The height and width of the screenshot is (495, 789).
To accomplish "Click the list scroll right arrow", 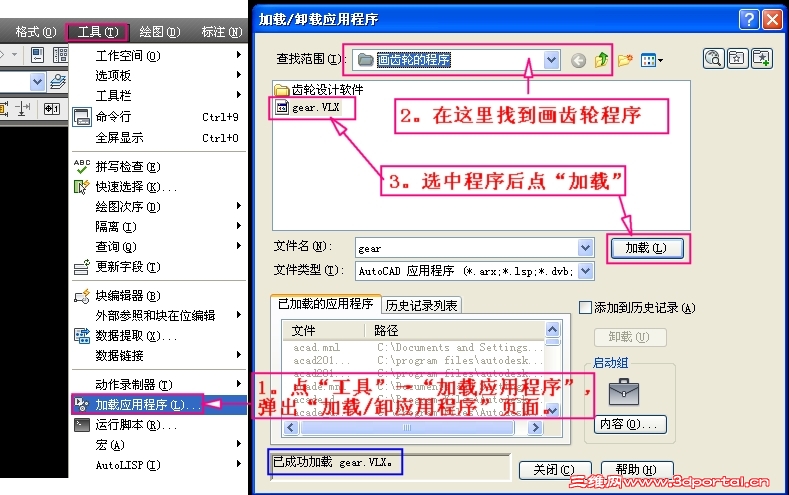I will [535, 427].
